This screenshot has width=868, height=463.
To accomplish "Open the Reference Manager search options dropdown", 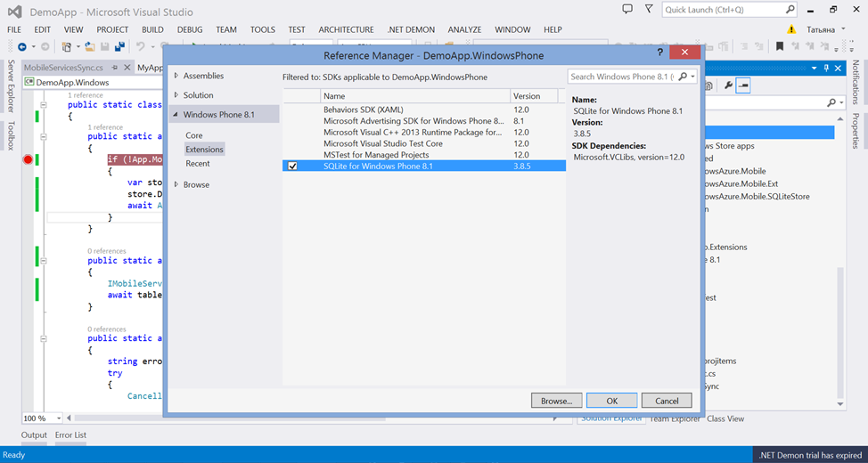I will click(x=692, y=77).
